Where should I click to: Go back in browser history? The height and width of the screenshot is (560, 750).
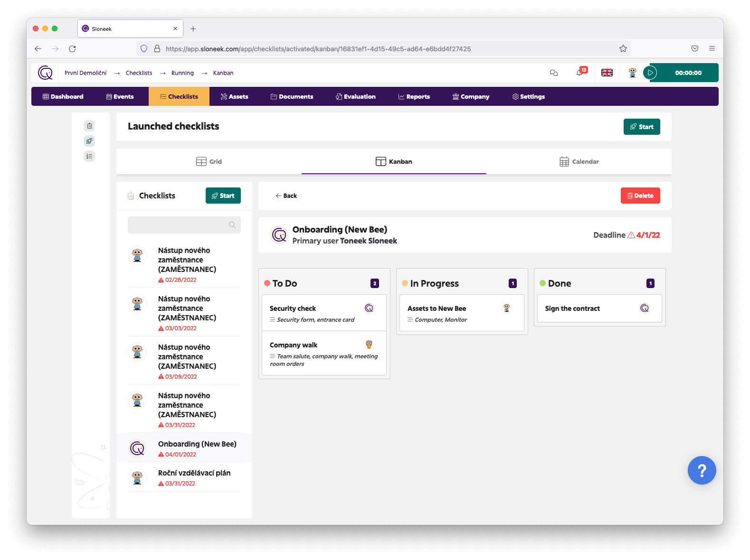pyautogui.click(x=38, y=48)
